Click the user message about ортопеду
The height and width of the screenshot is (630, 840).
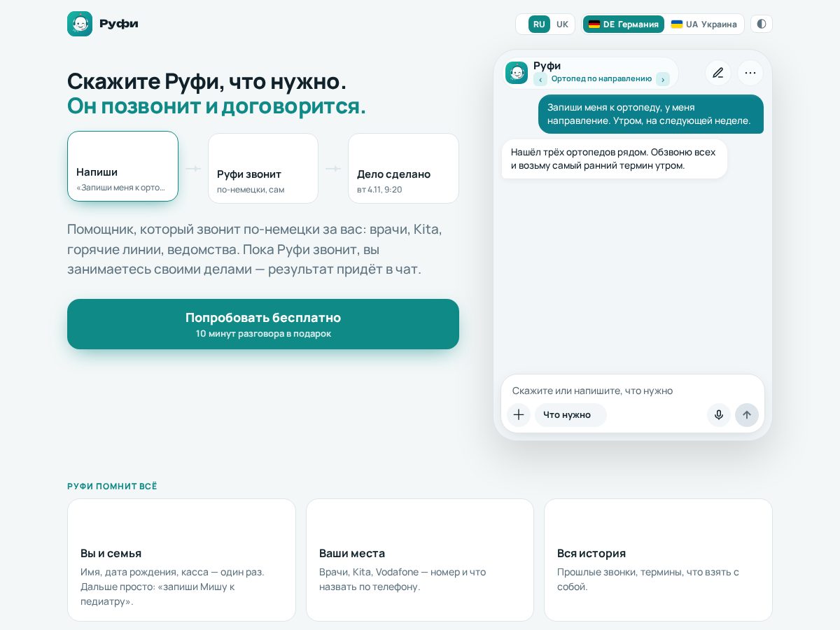point(651,114)
